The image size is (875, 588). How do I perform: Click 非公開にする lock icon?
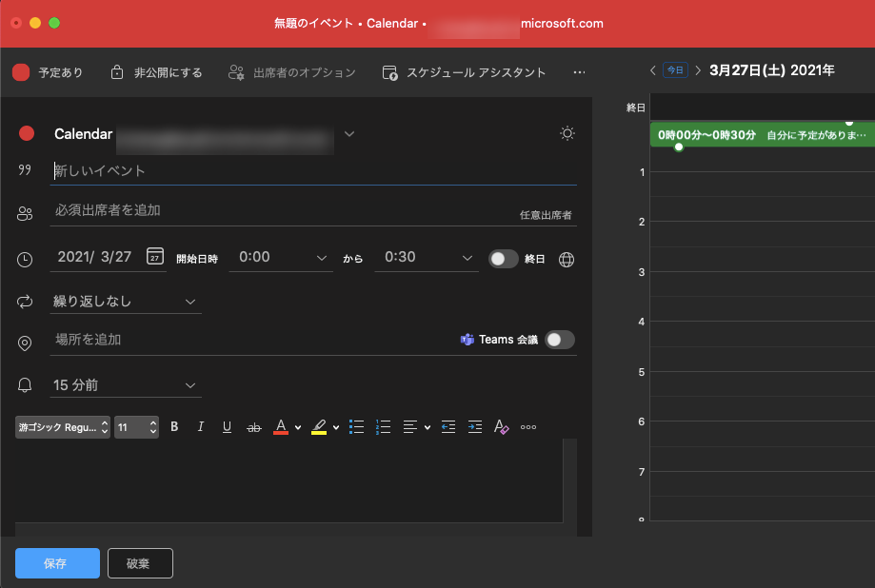[116, 72]
